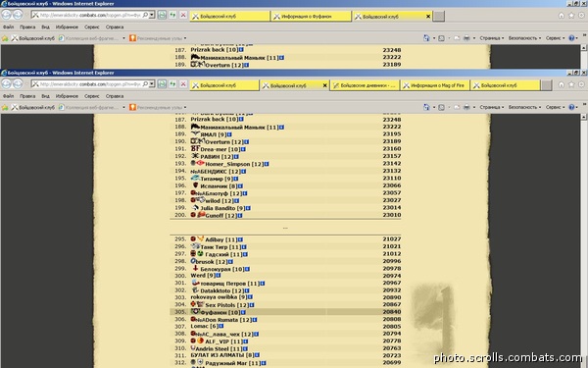The height and width of the screenshot is (368, 588).
Task: Click info icon next to ALF_VIP [11]
Action: [246, 342]
